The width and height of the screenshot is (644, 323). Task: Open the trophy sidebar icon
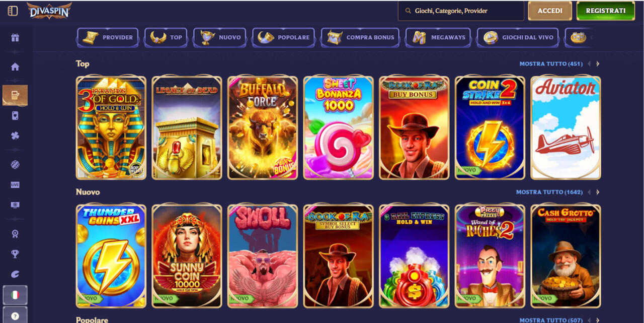point(15,254)
